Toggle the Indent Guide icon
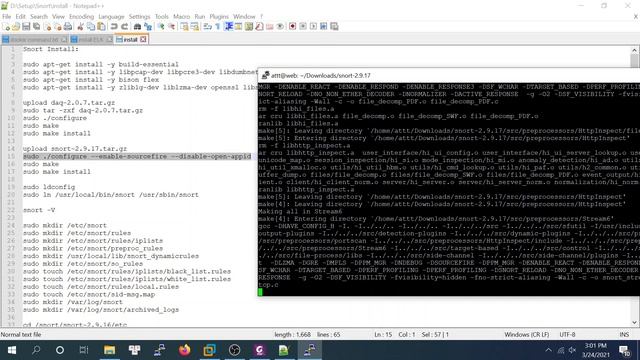This screenshot has width=640, height=360. coord(228,27)
